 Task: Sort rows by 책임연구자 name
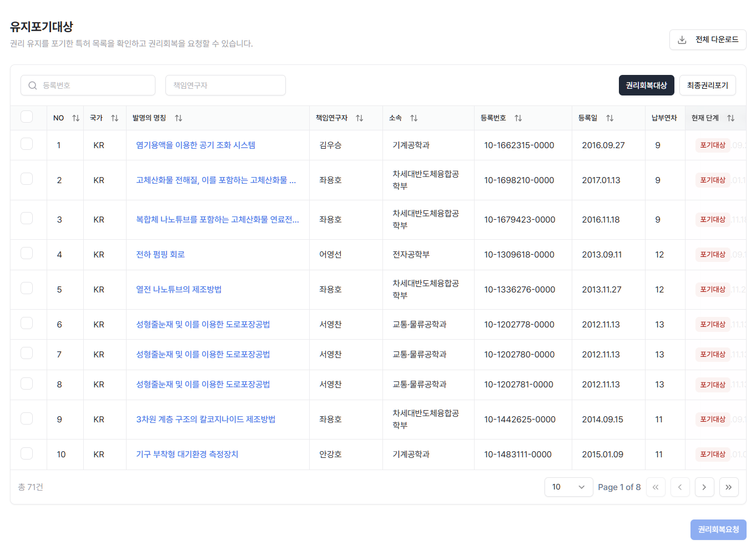click(x=359, y=118)
